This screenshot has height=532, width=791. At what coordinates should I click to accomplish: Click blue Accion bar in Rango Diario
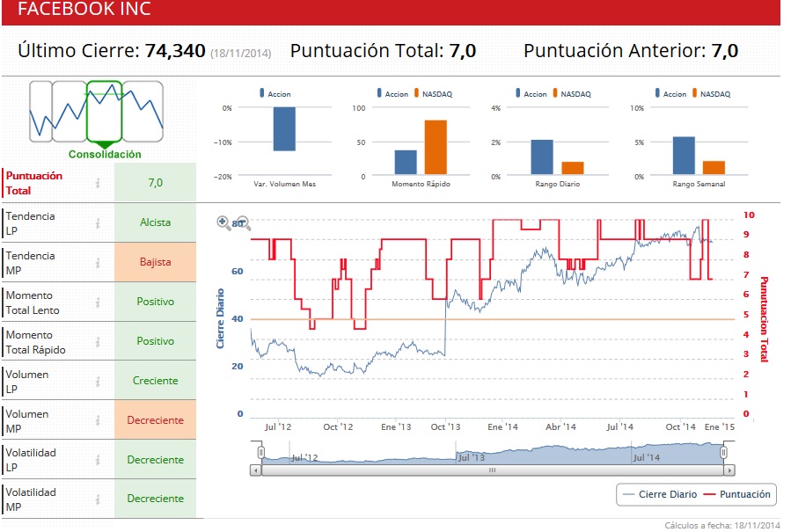tap(542, 157)
